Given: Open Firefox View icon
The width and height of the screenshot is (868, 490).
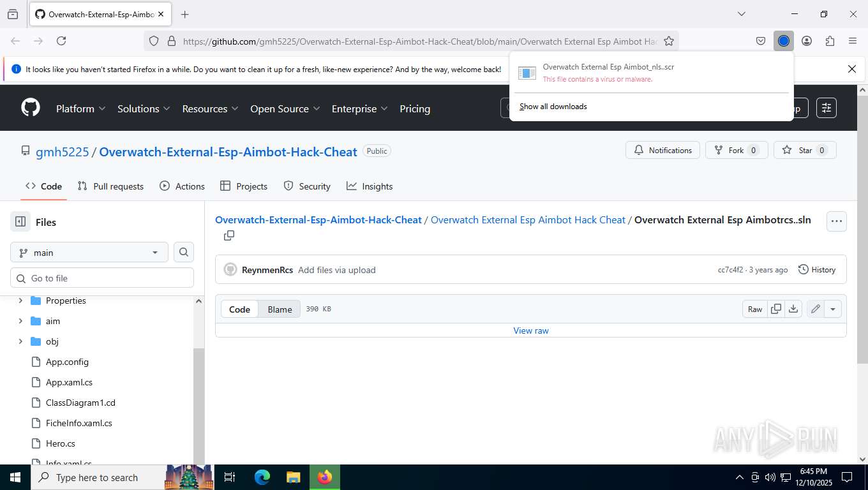Looking at the screenshot, I should point(13,14).
